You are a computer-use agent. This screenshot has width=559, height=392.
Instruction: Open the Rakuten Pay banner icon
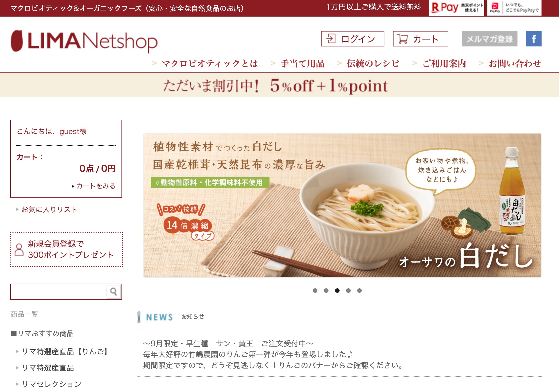click(x=456, y=8)
